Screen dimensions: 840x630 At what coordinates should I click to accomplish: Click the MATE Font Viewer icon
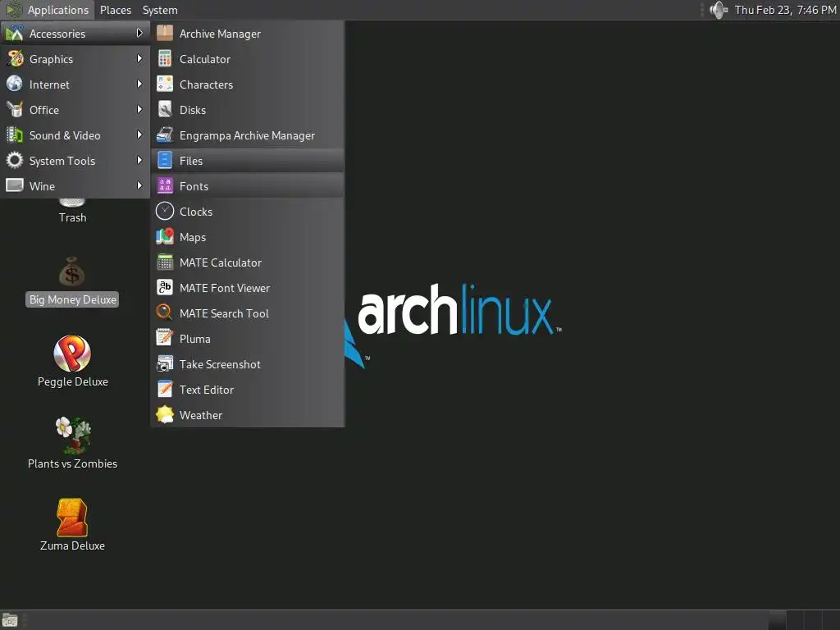[x=165, y=288]
